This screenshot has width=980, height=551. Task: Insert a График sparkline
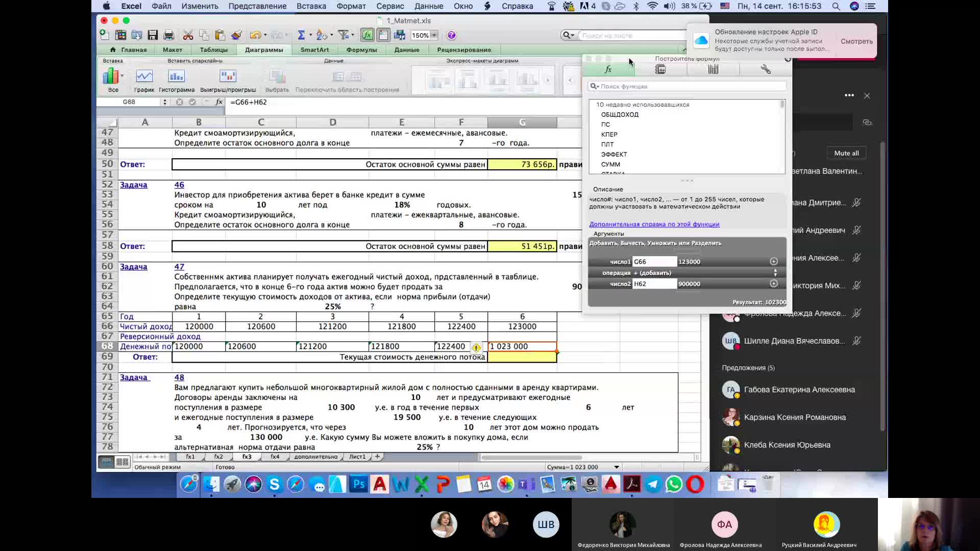pyautogui.click(x=144, y=81)
